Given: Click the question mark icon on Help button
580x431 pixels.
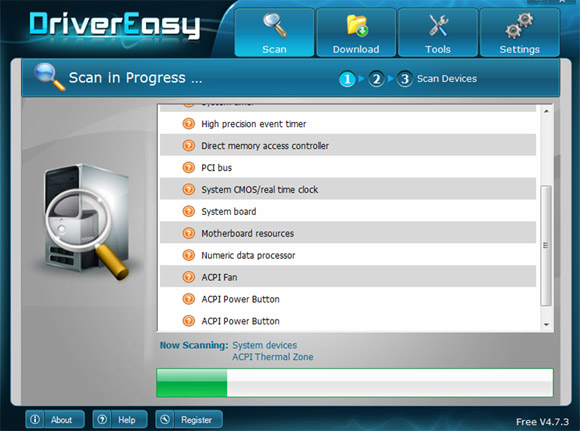Looking at the screenshot, I should [x=102, y=420].
